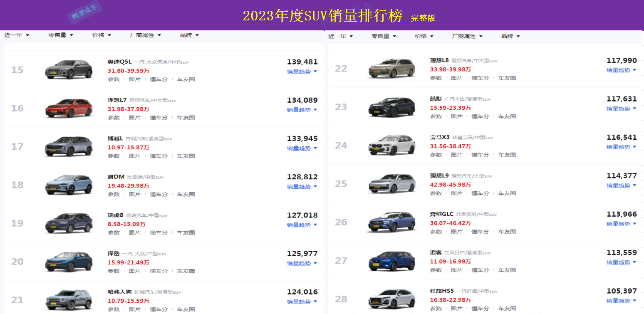Expand 销量趋势 for 唐DM
Image resolution: width=644 pixels, height=314 pixels.
coord(302,187)
